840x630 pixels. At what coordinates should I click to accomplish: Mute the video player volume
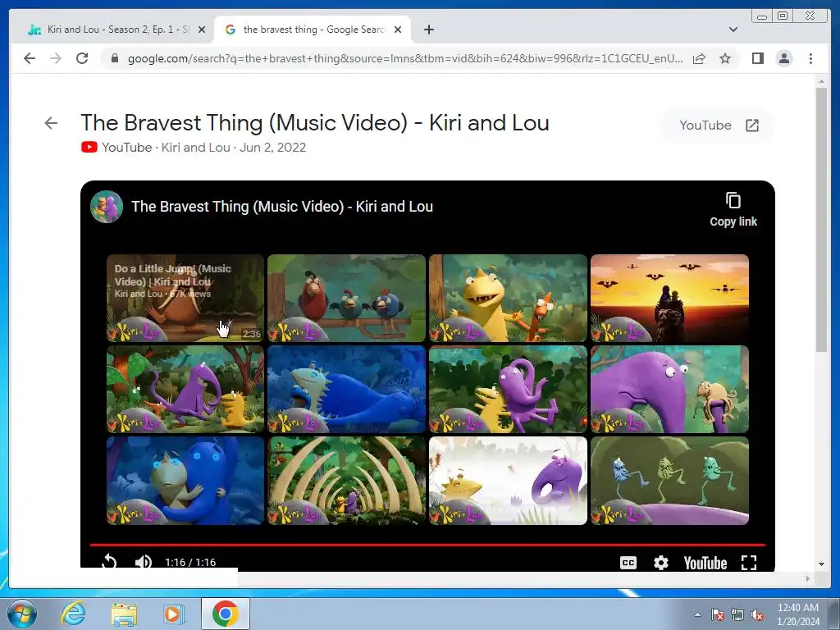[x=143, y=562]
